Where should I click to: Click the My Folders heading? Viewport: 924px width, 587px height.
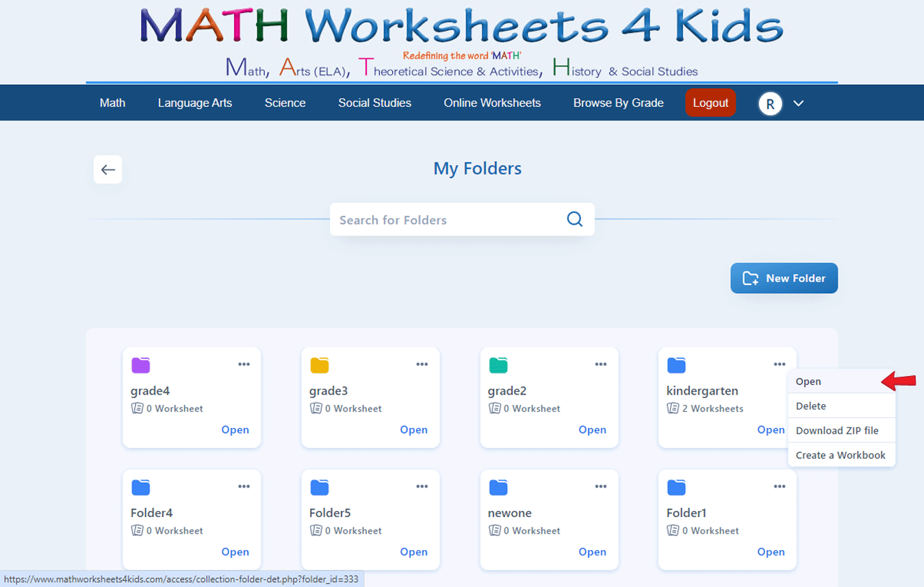tap(478, 168)
